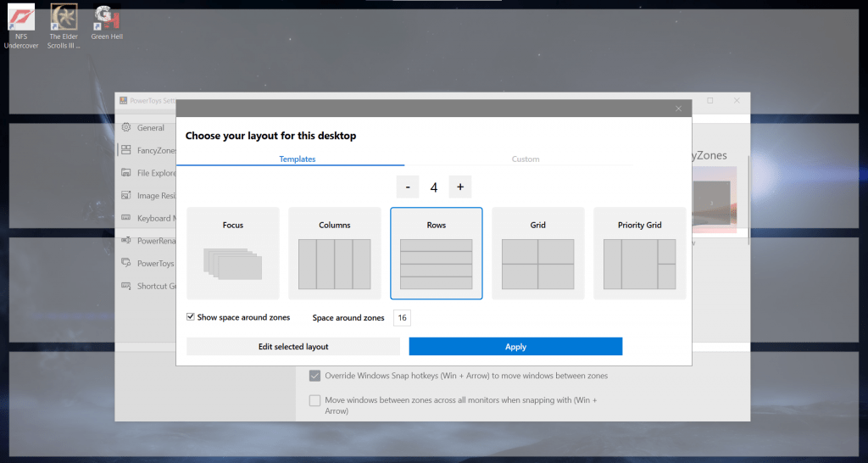Toggle Override Windows Snap hotkeys checkbox

point(315,376)
